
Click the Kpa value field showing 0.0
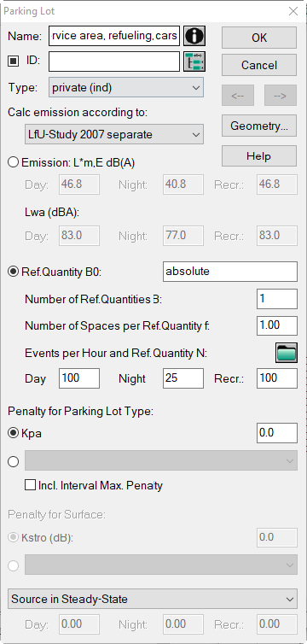click(277, 433)
